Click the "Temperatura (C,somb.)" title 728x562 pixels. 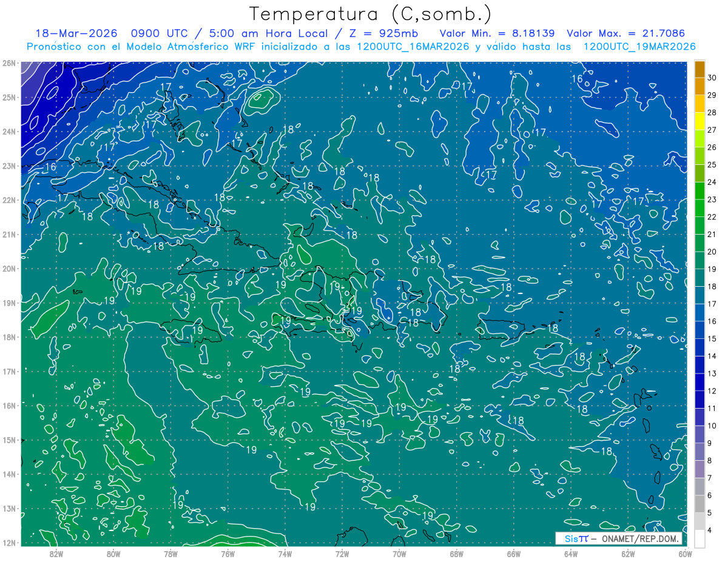371,15
